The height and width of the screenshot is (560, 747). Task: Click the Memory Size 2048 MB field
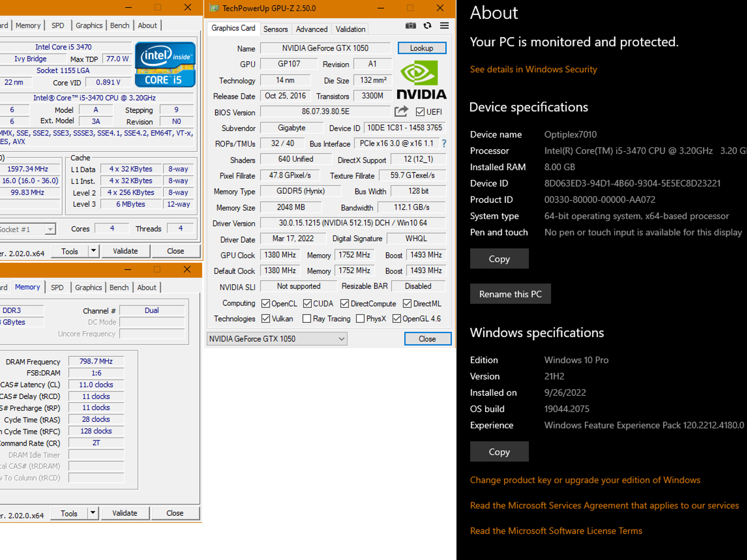(x=291, y=207)
